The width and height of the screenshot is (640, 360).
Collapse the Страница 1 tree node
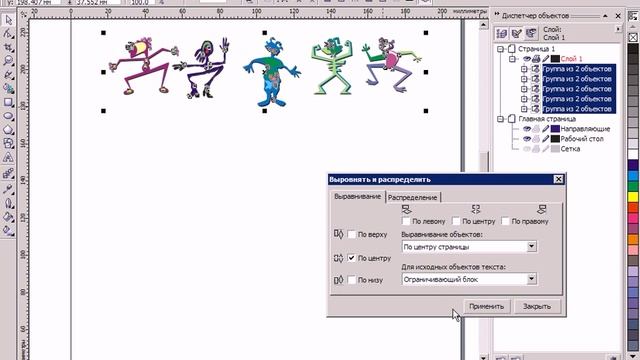pos(500,49)
